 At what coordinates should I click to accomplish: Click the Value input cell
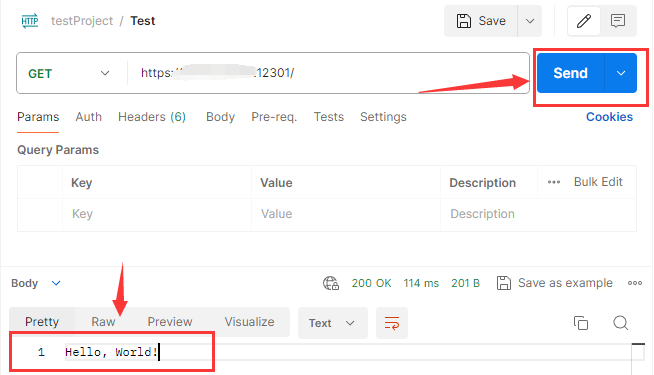(346, 214)
